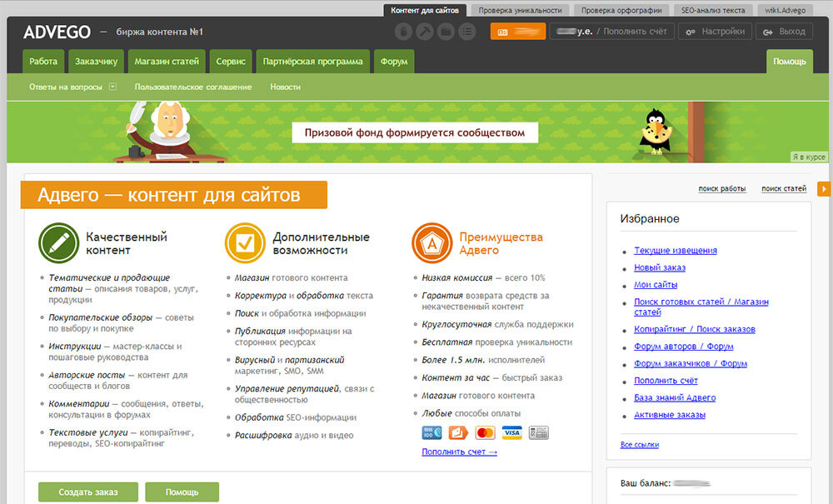Screen dimensions: 833x504
Task: Open the Магазин статей menu tab
Action: click(x=167, y=61)
